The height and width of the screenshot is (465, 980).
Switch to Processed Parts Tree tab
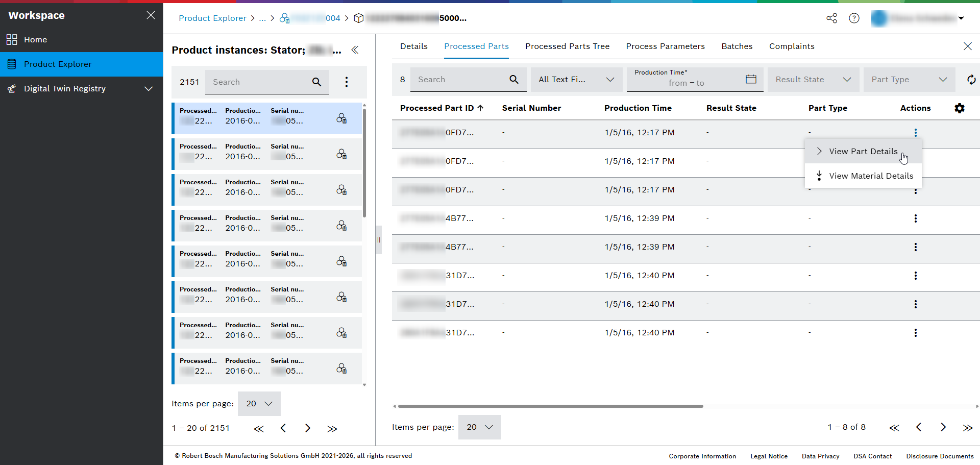(568, 46)
